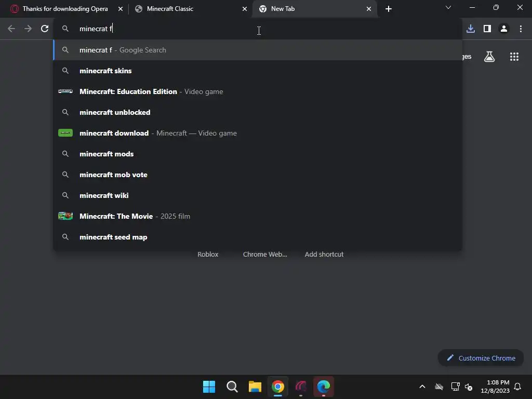Open the Chrome Web Store shortcut
532x399 pixels.
coord(265,254)
